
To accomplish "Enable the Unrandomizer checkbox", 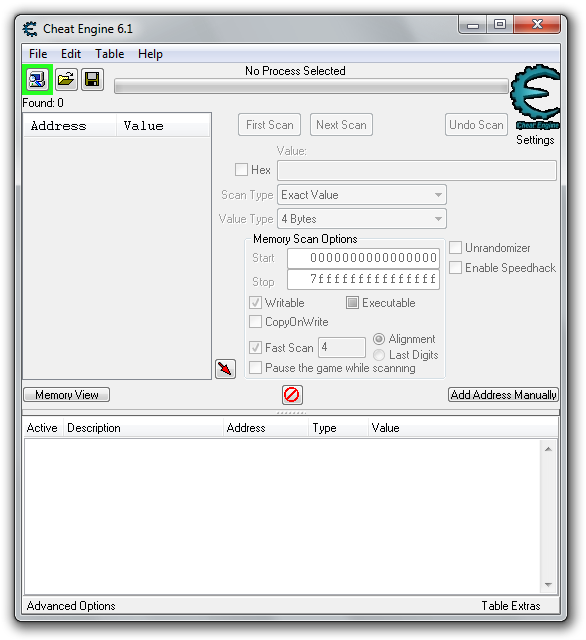I will click(x=455, y=248).
